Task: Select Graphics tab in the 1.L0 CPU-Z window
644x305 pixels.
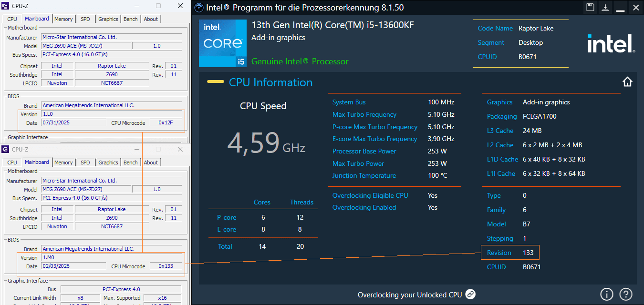Action: click(108, 19)
